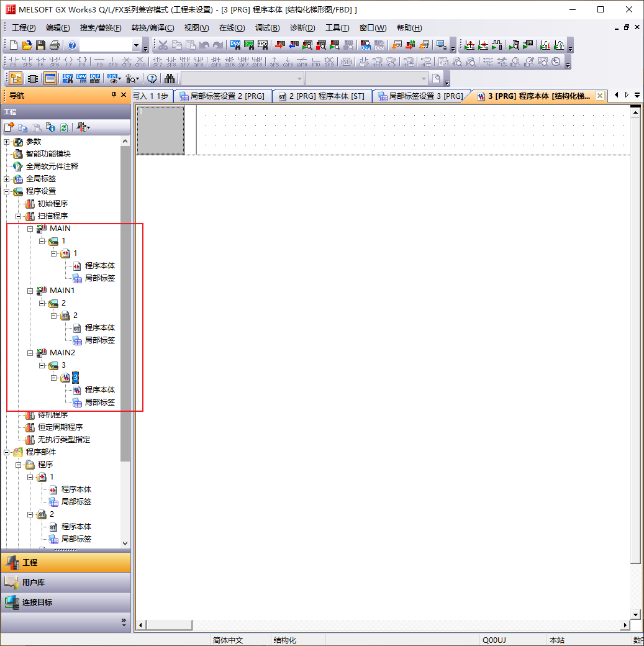Open the 转换/编译 menu
Screen dimensions: 644x646
(x=153, y=28)
